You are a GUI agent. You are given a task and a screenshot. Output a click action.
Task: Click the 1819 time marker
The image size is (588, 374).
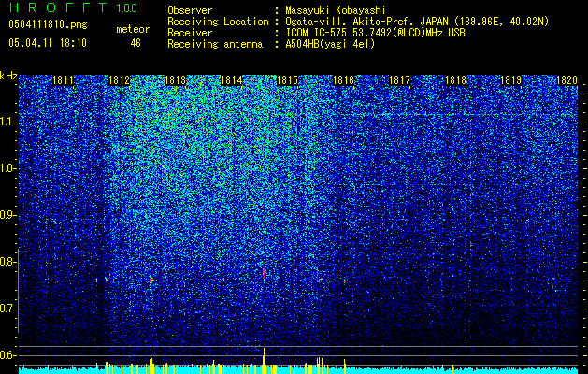(511, 80)
